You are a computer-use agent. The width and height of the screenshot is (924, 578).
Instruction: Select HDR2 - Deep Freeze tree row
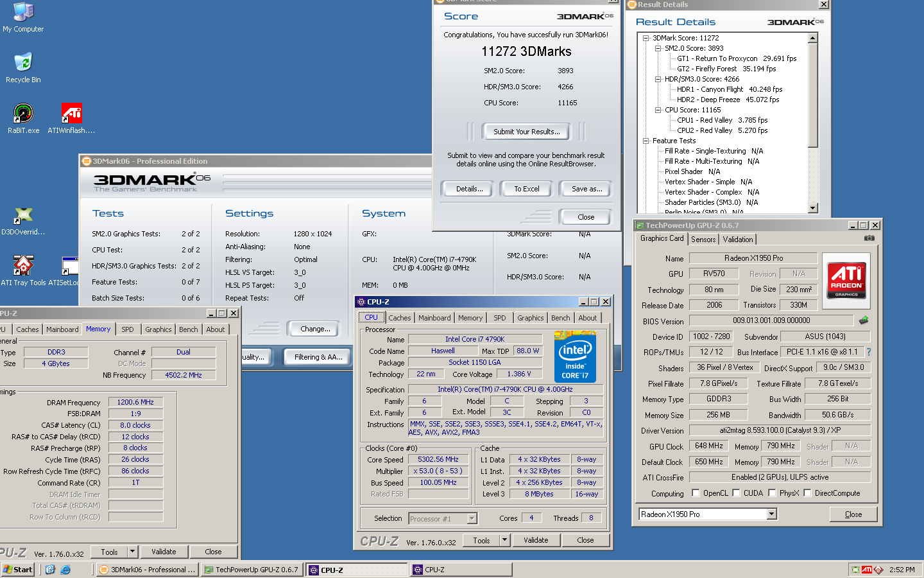(x=728, y=100)
